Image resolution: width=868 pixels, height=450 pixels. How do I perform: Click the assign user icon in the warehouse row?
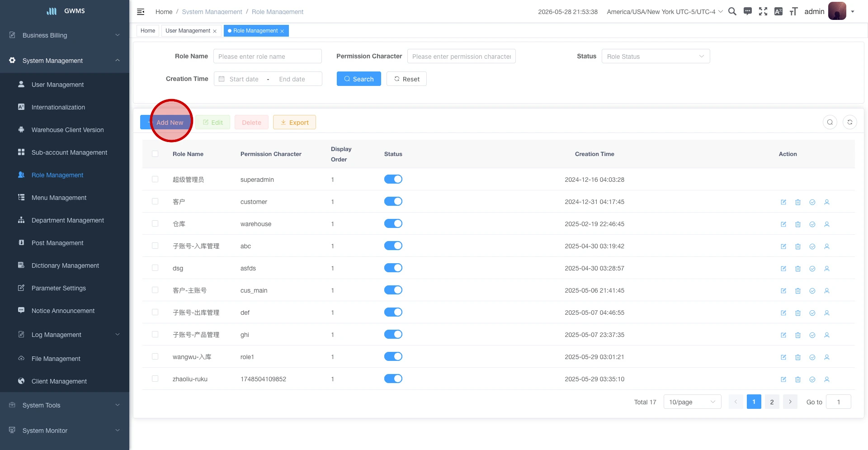[x=827, y=224]
